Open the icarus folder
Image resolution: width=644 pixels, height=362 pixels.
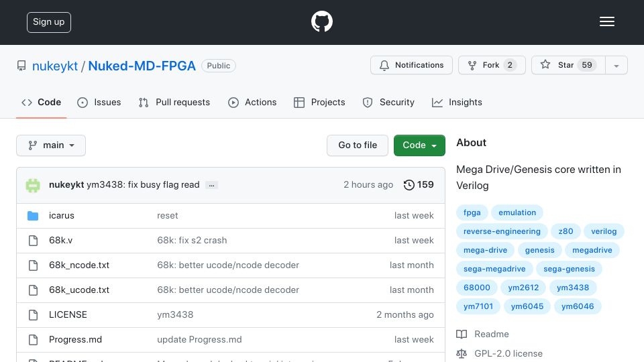pos(62,215)
